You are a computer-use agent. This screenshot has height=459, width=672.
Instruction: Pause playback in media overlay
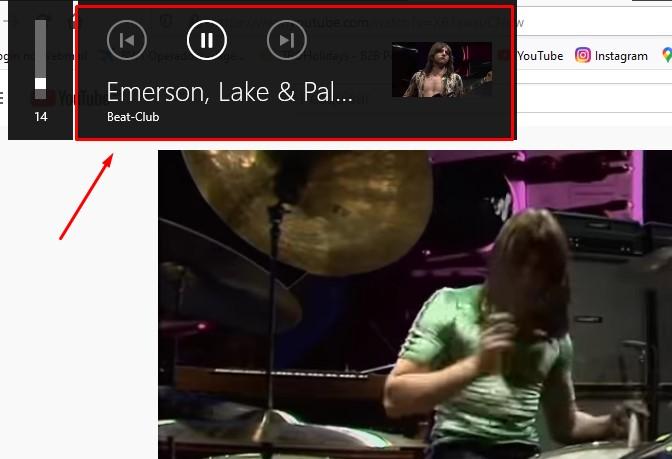[207, 40]
